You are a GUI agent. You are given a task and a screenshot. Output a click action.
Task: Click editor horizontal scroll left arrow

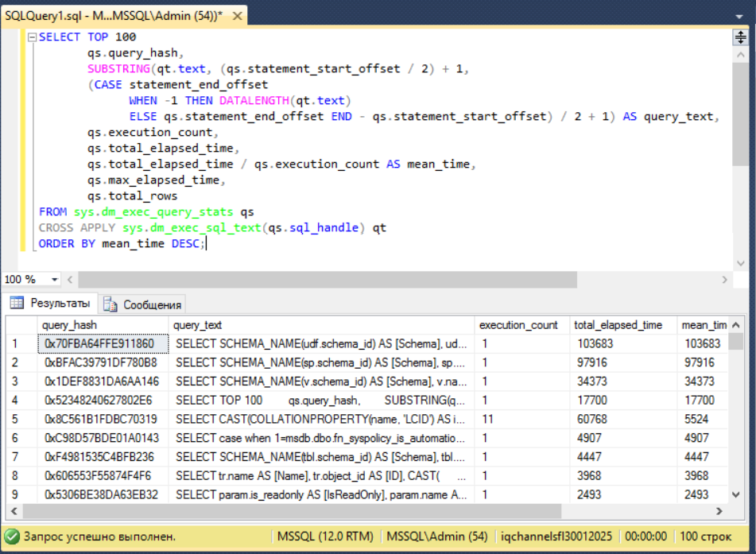(71, 280)
